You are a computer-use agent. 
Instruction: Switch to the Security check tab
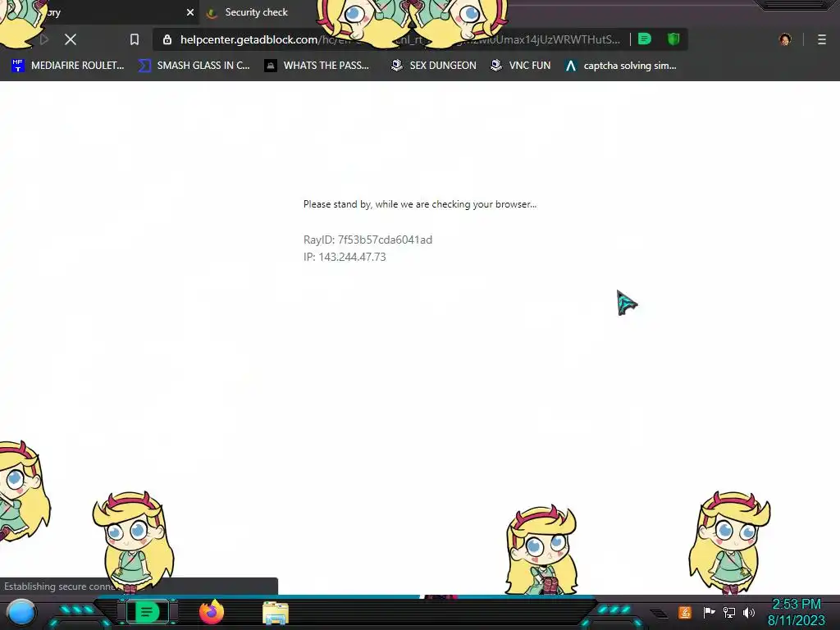click(256, 12)
